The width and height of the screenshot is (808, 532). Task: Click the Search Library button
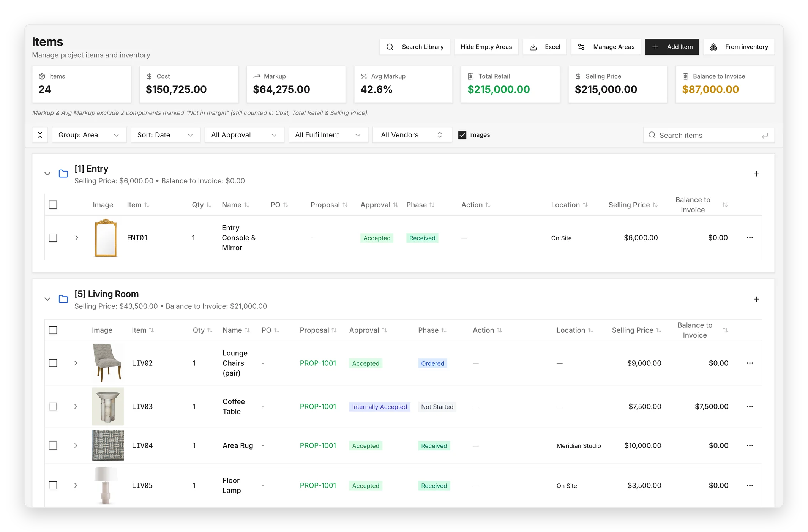(x=415, y=47)
